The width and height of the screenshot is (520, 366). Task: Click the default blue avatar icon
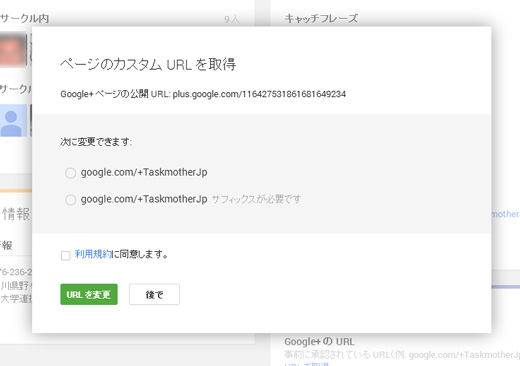[x=13, y=120]
